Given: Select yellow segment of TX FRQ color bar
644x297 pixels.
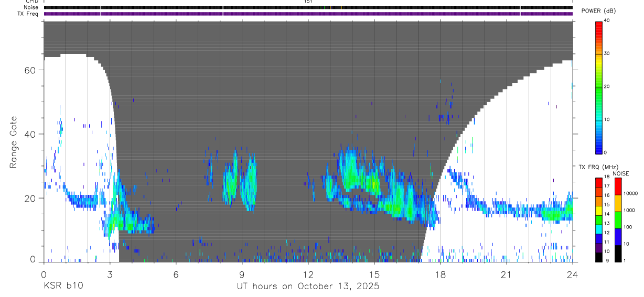Looking at the screenshot, I should [x=599, y=211].
